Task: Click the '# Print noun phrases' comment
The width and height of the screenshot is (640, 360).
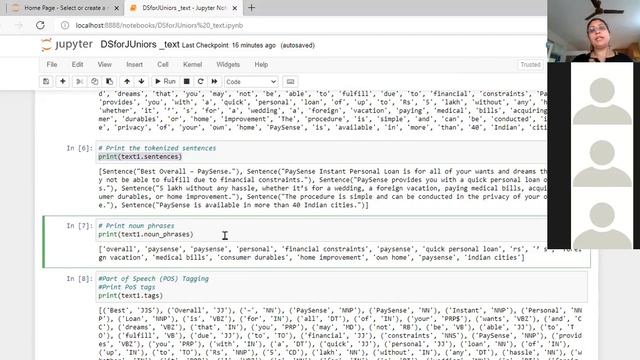Action: click(x=136, y=226)
